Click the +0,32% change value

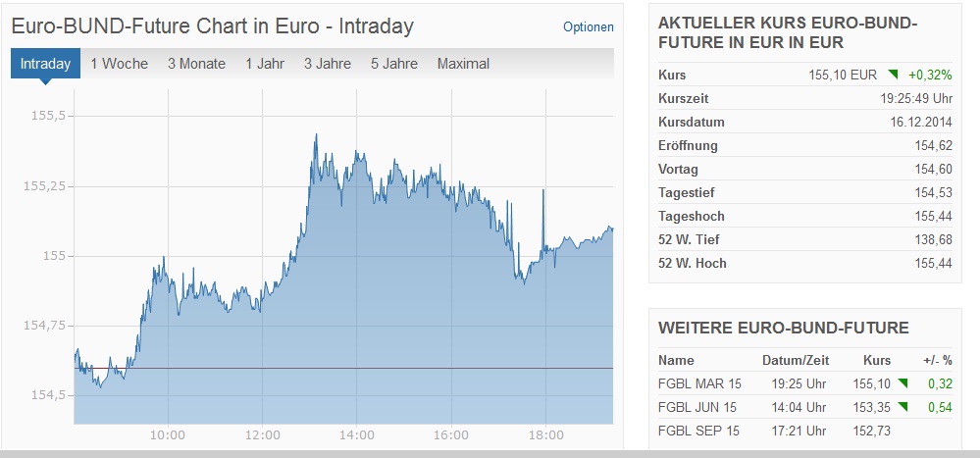point(930,75)
